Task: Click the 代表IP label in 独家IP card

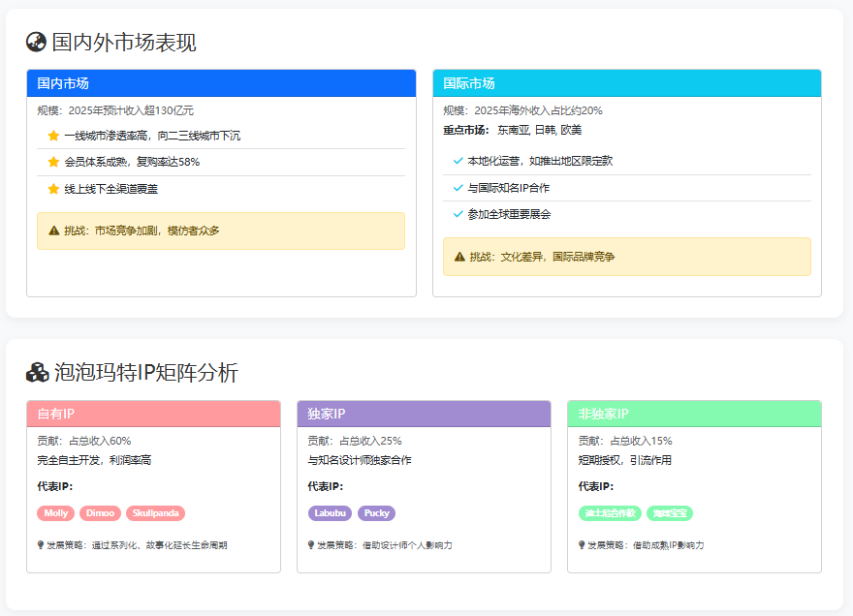Action: [326, 486]
